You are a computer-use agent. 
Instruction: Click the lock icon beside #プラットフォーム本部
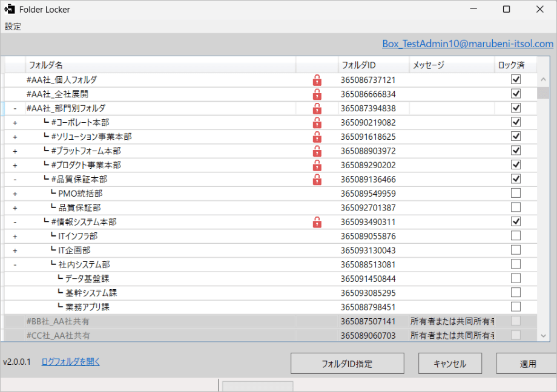coord(317,151)
